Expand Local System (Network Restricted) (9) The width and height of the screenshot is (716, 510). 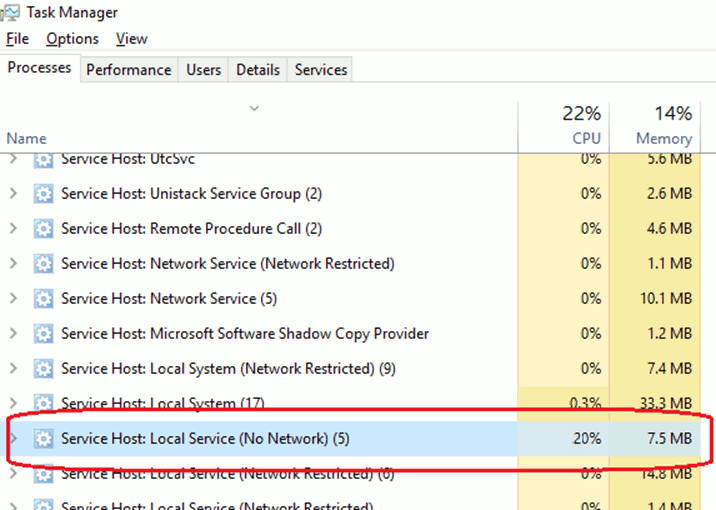(13, 368)
